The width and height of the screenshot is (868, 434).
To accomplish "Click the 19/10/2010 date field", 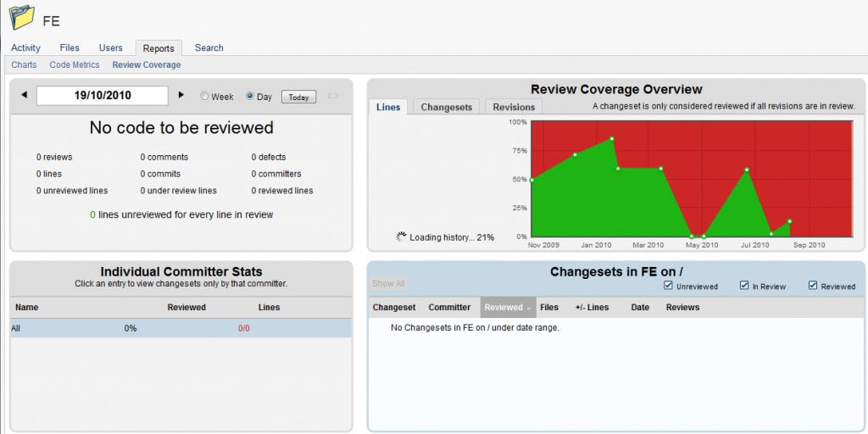I will point(102,96).
